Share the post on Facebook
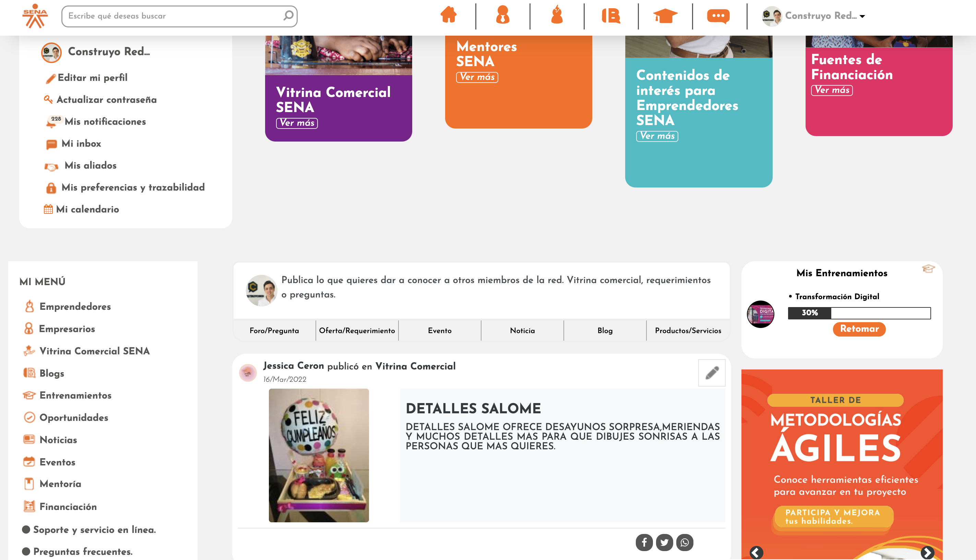 (x=644, y=542)
